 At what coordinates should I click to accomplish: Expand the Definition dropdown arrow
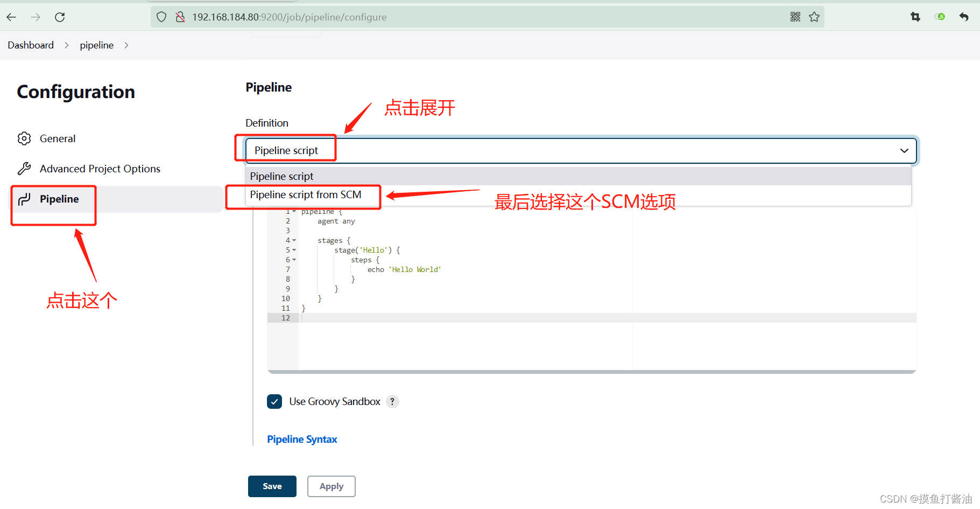point(904,150)
